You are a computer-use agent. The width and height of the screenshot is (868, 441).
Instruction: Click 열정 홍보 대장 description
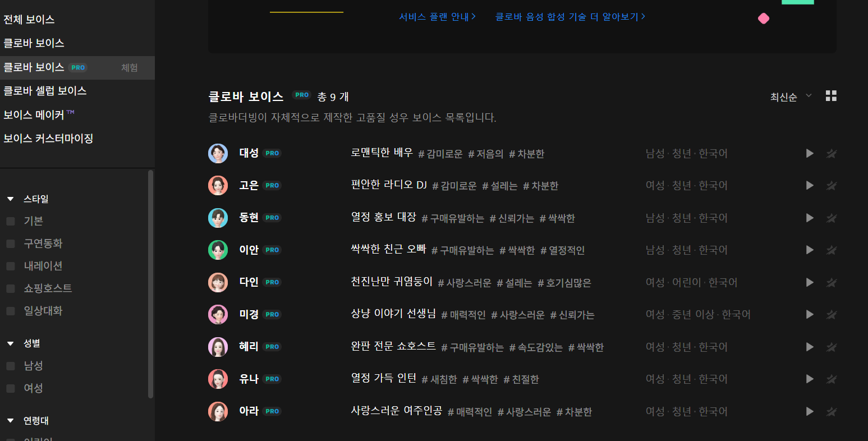point(384,217)
